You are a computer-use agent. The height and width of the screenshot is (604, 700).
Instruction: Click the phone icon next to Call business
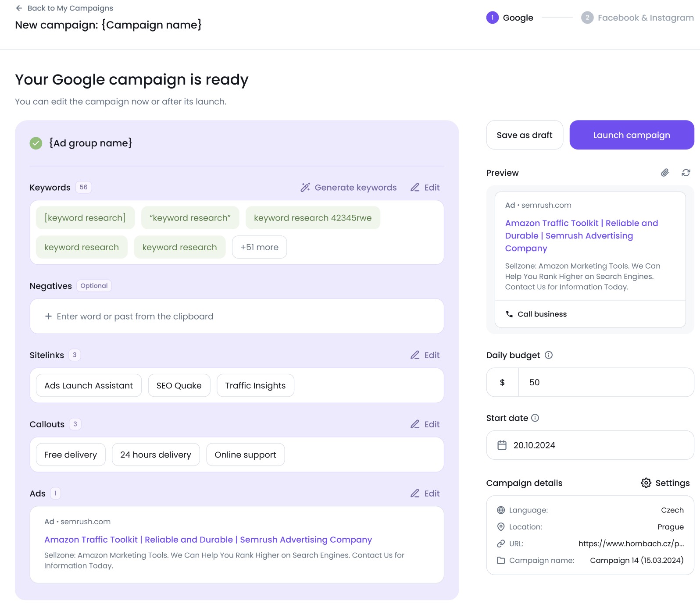pos(509,314)
